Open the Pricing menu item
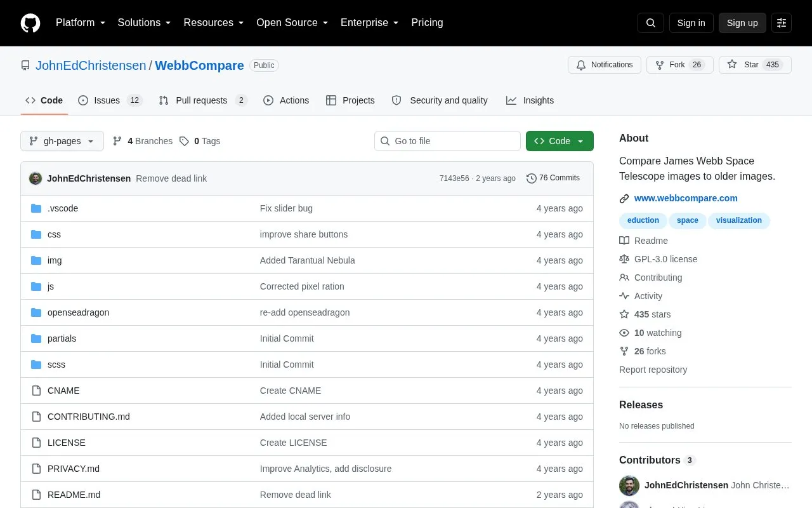812x508 pixels. point(427,23)
